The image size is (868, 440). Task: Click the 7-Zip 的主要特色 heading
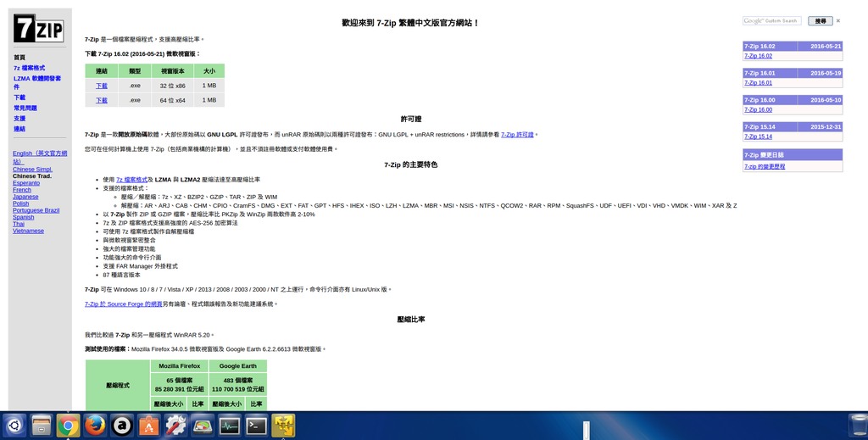[411, 164]
